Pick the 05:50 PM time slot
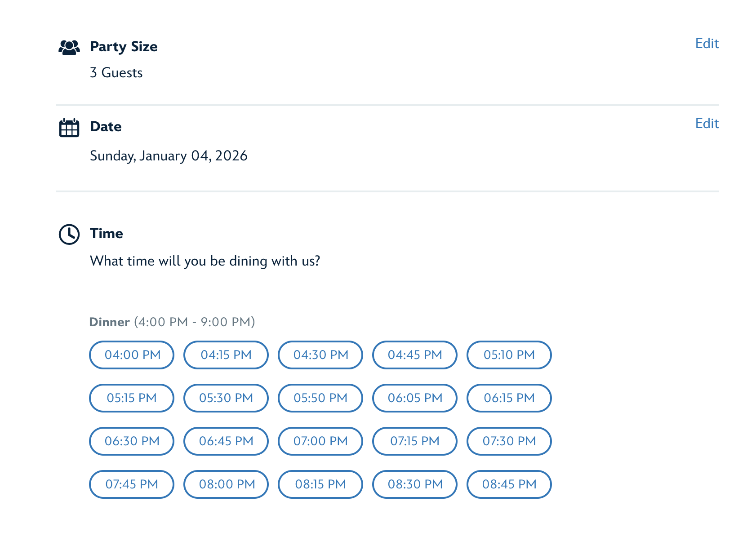This screenshot has width=756, height=541. coord(320,398)
